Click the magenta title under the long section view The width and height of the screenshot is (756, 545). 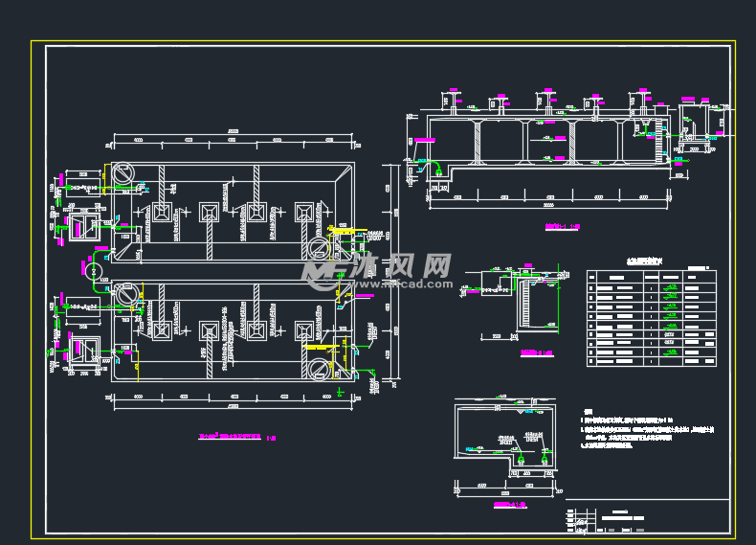tap(562, 226)
